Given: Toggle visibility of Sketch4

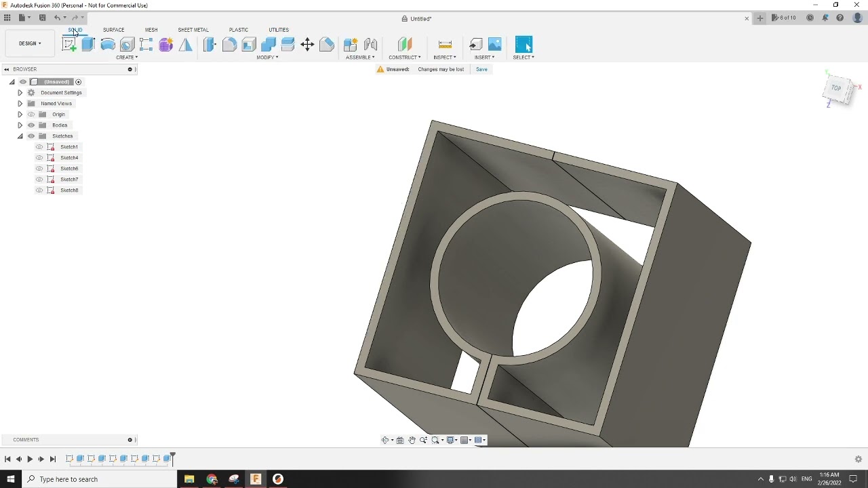Looking at the screenshot, I should coord(39,158).
